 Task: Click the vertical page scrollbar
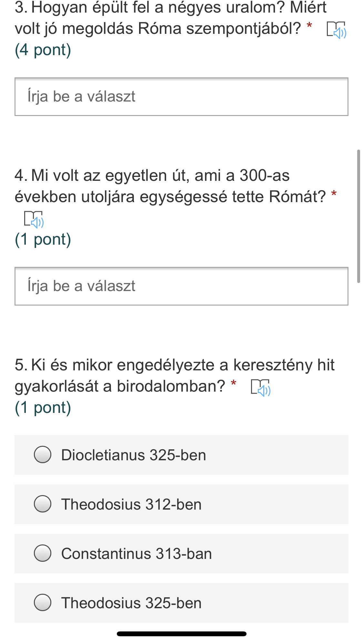[x=358, y=216]
